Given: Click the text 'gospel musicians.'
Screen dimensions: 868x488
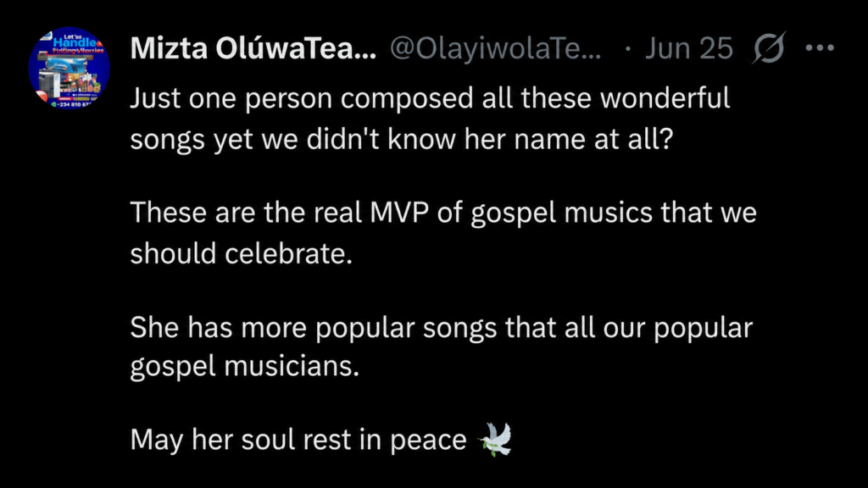Looking at the screenshot, I should coord(245,367).
